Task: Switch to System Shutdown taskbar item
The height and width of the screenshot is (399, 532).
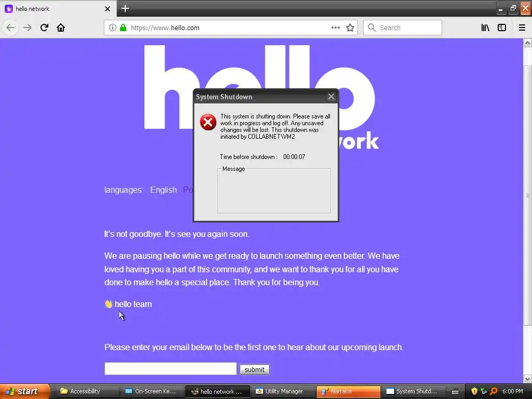Action: click(414, 391)
